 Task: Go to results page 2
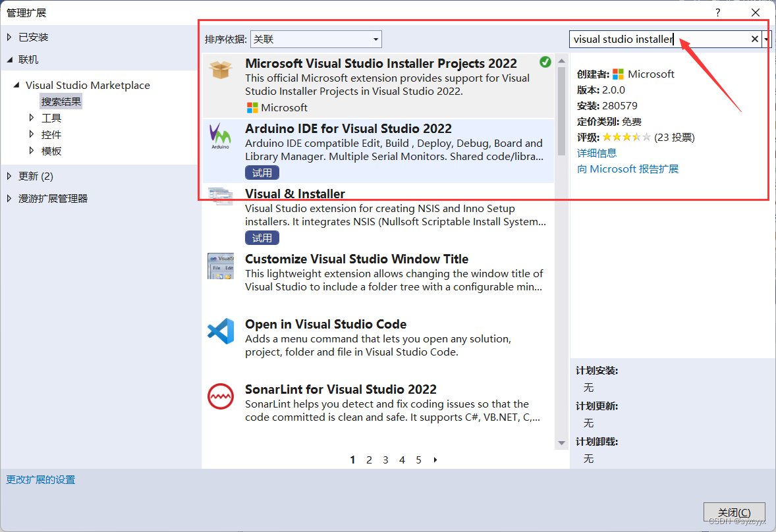pyautogui.click(x=369, y=460)
